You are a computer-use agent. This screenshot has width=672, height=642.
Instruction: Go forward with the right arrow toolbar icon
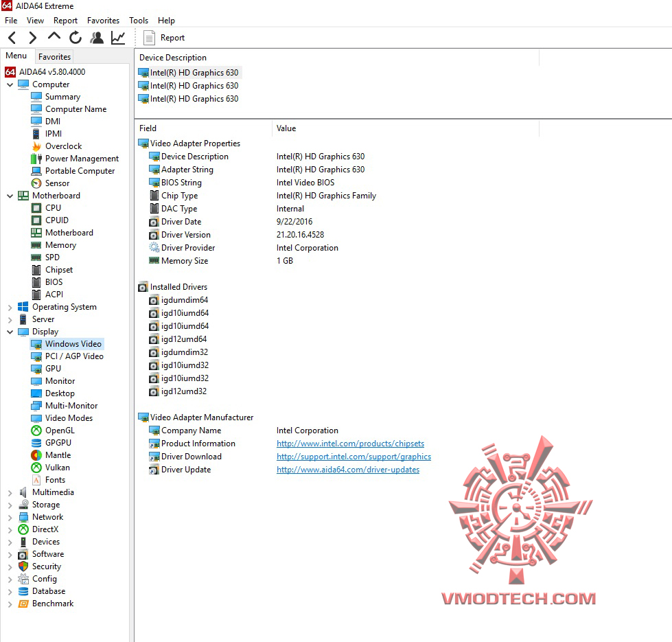click(x=32, y=38)
